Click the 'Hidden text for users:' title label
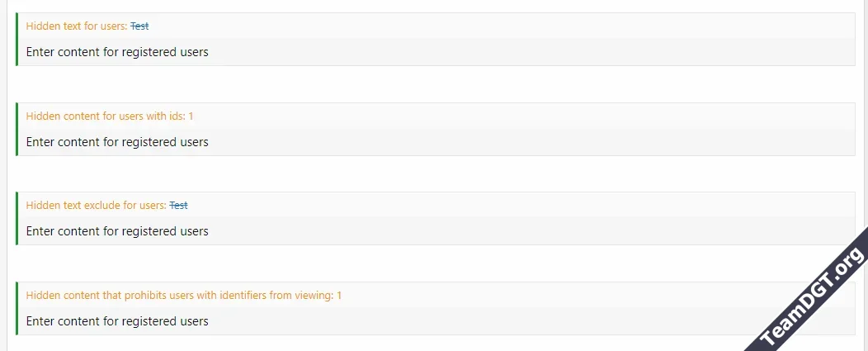 tap(77, 26)
